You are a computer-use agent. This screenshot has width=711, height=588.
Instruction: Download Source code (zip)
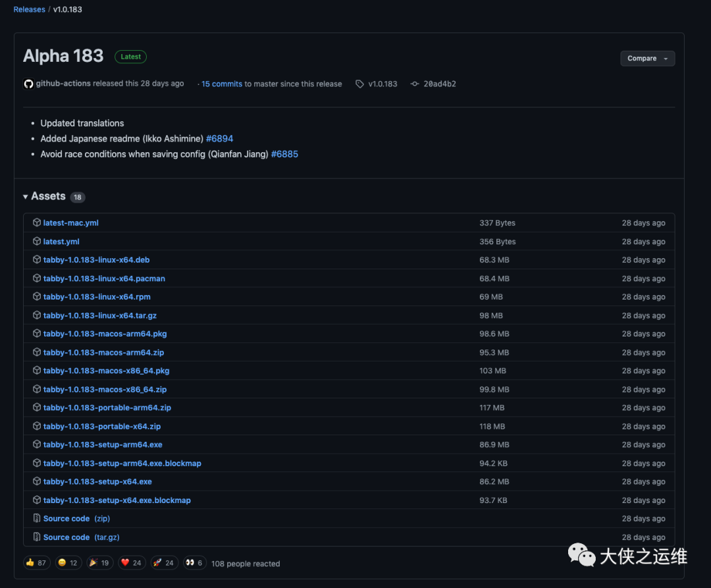pos(76,519)
